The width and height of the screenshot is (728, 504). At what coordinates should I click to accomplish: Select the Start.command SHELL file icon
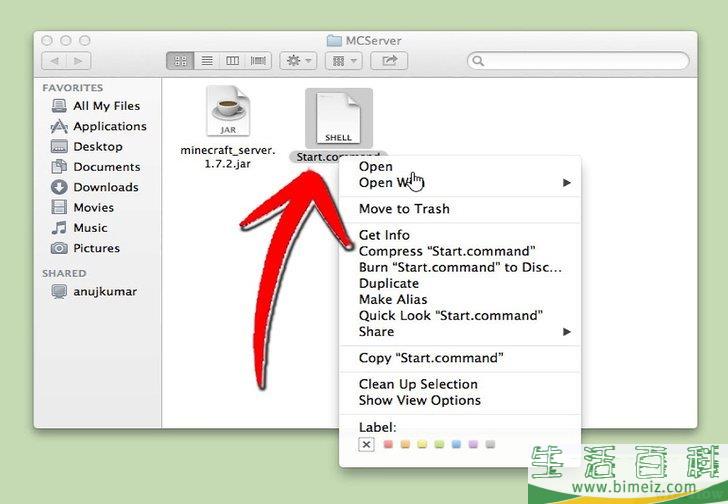click(x=338, y=118)
